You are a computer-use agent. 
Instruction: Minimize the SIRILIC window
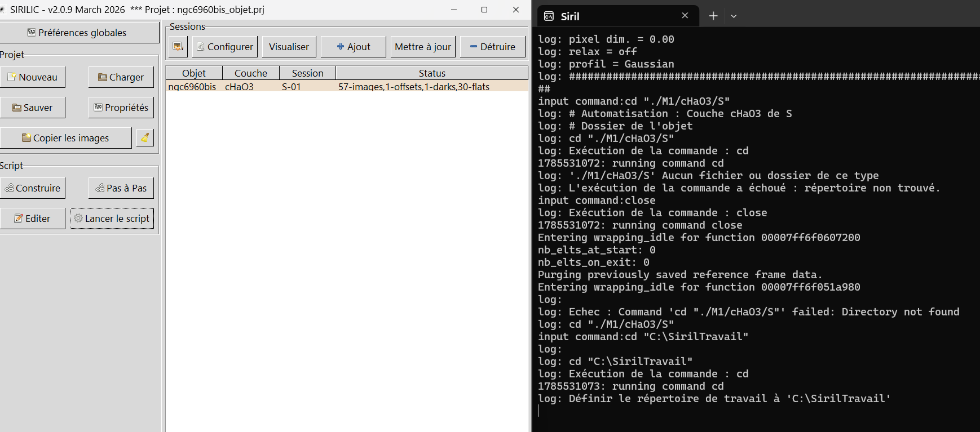pyautogui.click(x=454, y=10)
